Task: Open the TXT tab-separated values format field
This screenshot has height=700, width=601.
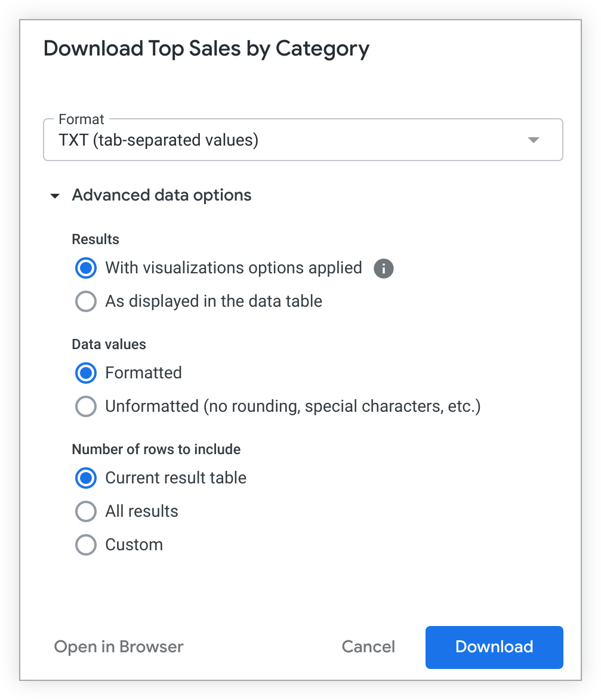Action: [286, 141]
